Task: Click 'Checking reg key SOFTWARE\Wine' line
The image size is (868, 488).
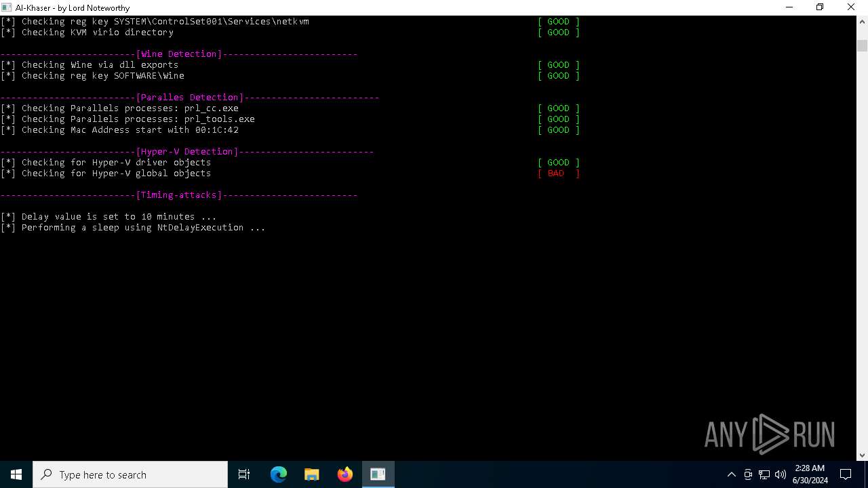Action: [92, 75]
